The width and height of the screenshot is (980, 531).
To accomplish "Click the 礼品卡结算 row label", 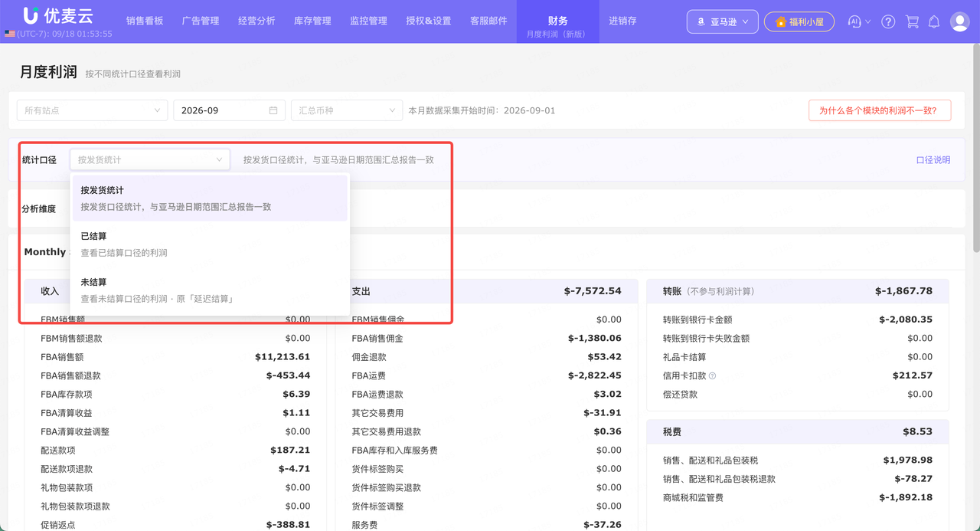I will coord(684,357).
